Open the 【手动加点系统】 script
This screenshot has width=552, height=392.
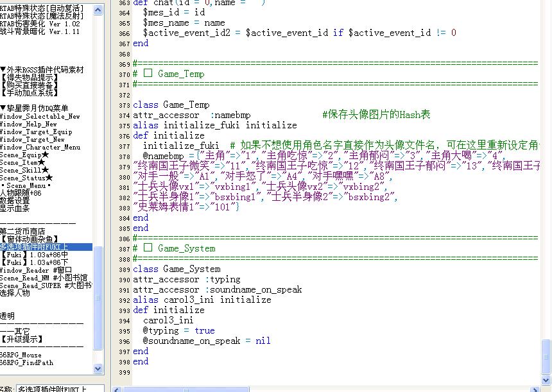click(30, 93)
